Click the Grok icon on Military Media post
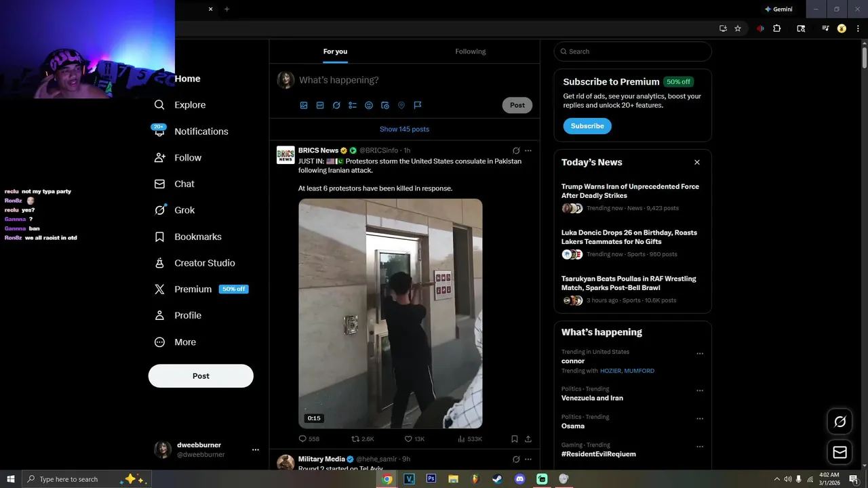868x488 pixels. coord(516,460)
